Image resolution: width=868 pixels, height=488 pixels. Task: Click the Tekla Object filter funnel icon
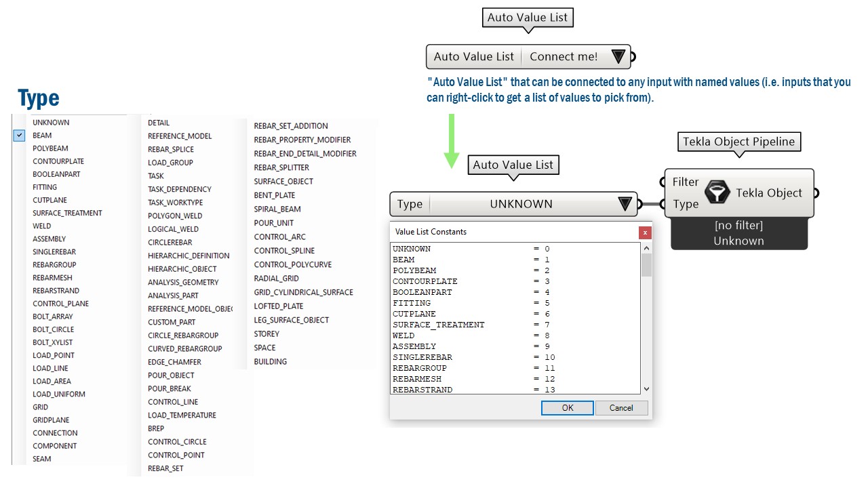[717, 193]
